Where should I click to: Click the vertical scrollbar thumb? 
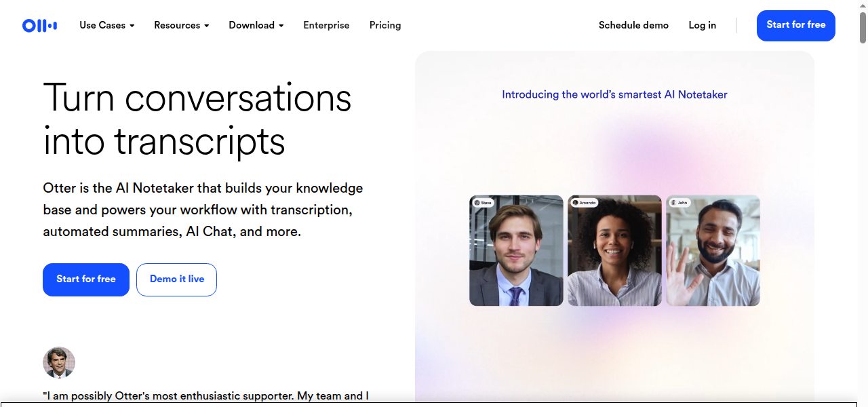tap(863, 27)
